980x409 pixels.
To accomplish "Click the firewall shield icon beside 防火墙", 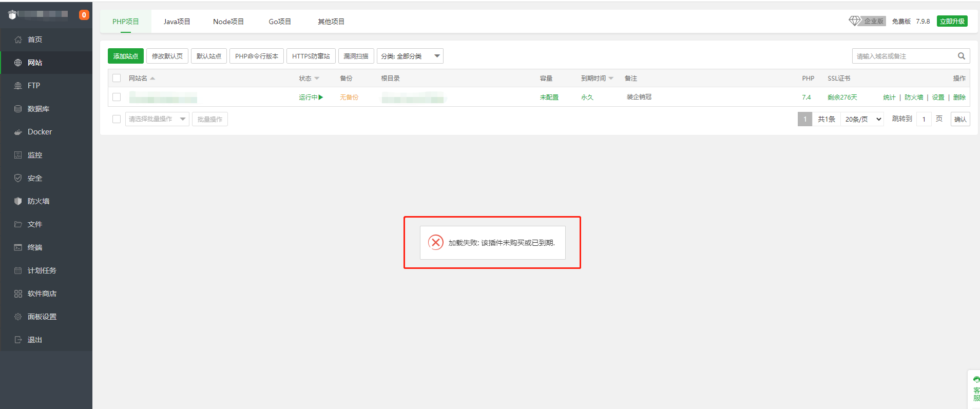I will pyautogui.click(x=18, y=201).
